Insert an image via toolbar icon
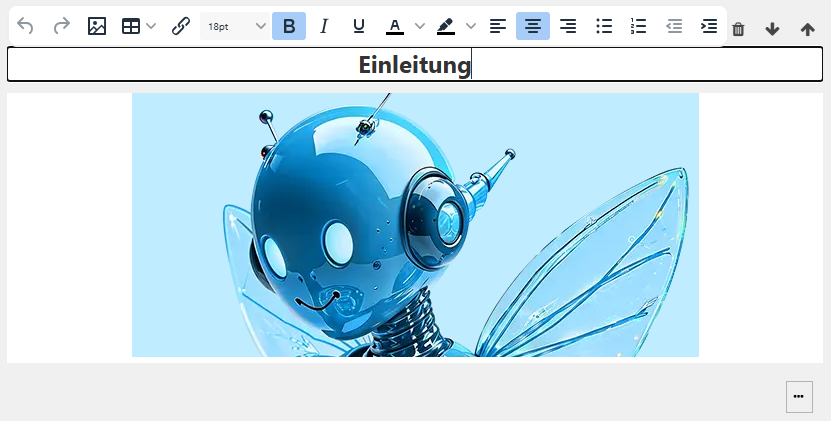Screen dimensions: 831x421 (97, 26)
